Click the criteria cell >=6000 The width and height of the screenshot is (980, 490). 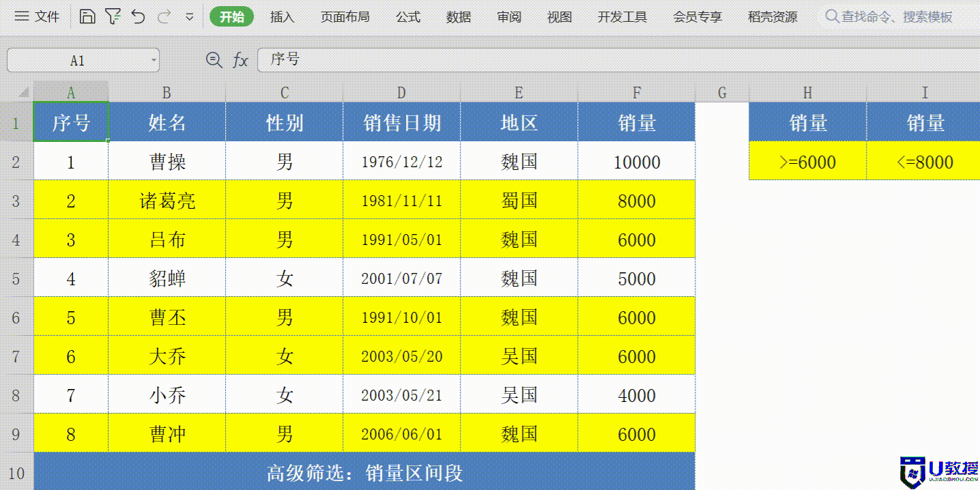[808, 162]
